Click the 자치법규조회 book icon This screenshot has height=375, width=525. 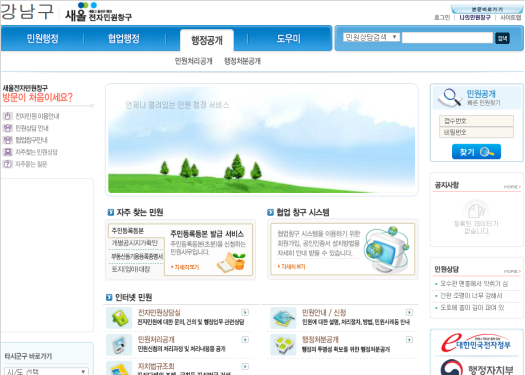click(119, 368)
